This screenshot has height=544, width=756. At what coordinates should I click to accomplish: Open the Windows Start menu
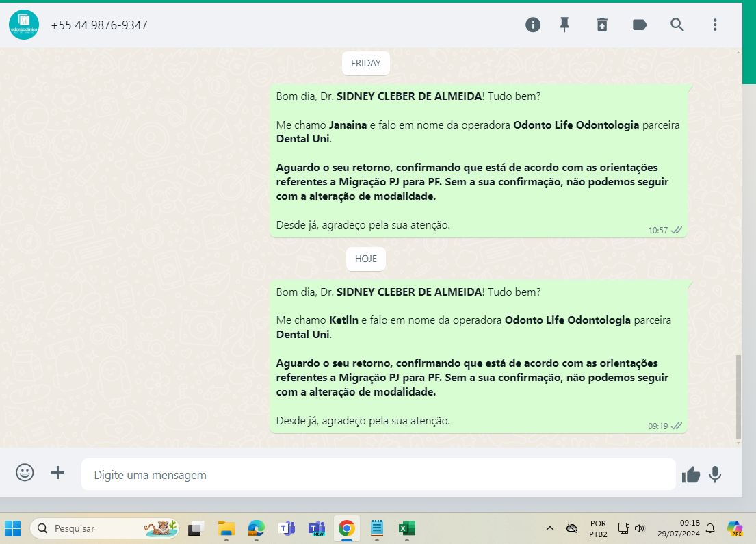pos(12,528)
